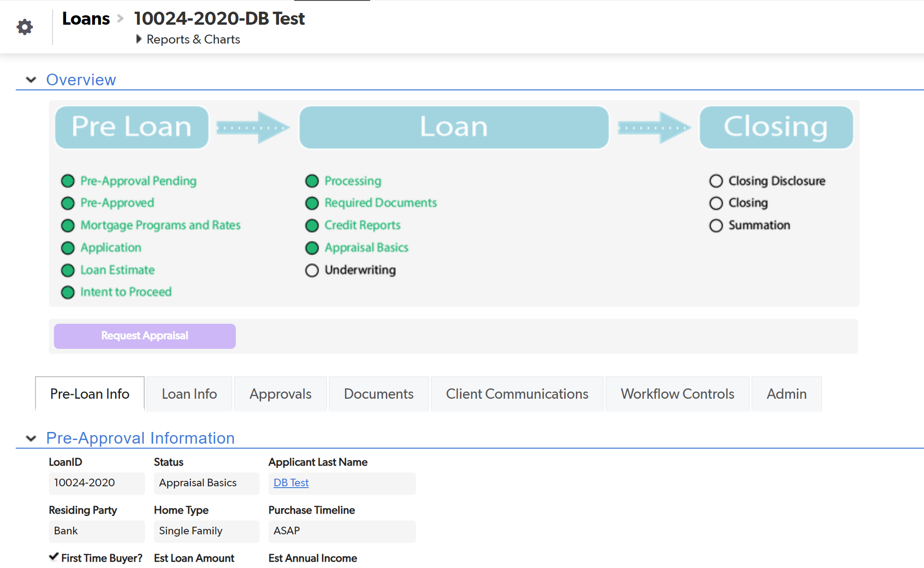Collapse the Overview section chevron
Image resolution: width=924 pixels, height=568 pixels.
[x=31, y=80]
